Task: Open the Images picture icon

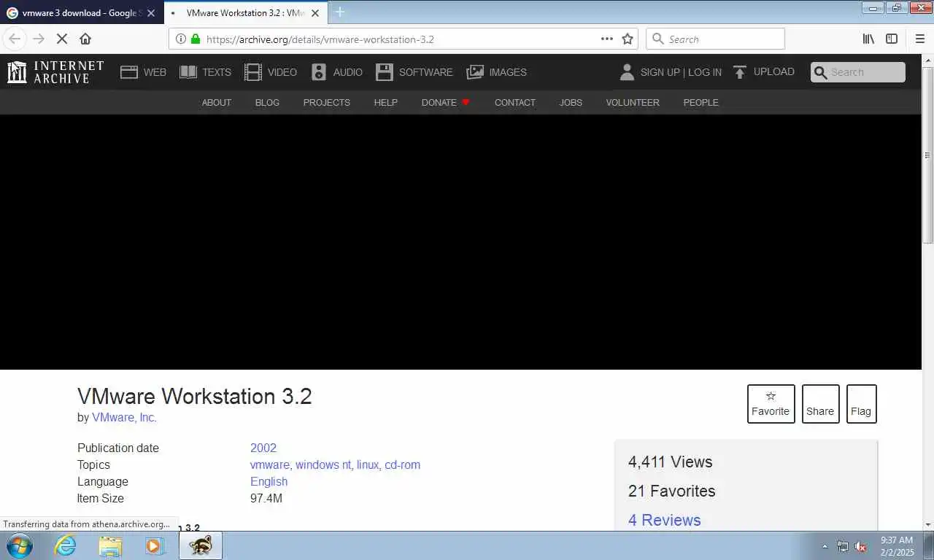Action: click(x=475, y=72)
